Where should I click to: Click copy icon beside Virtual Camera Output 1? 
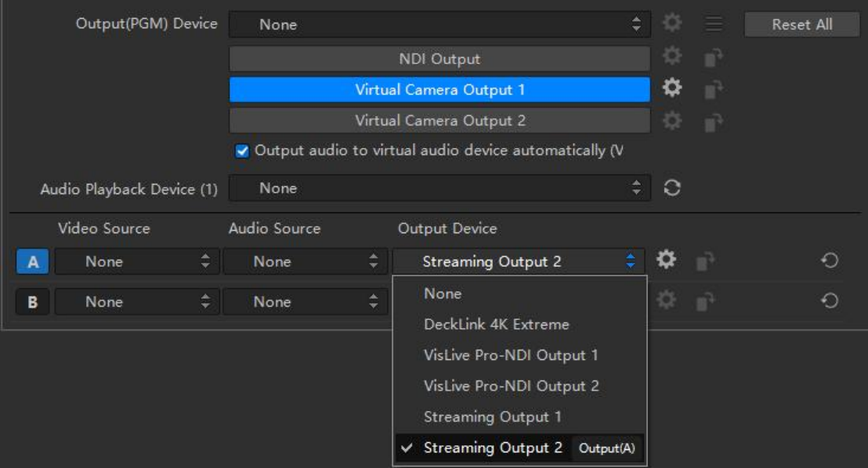point(713,90)
